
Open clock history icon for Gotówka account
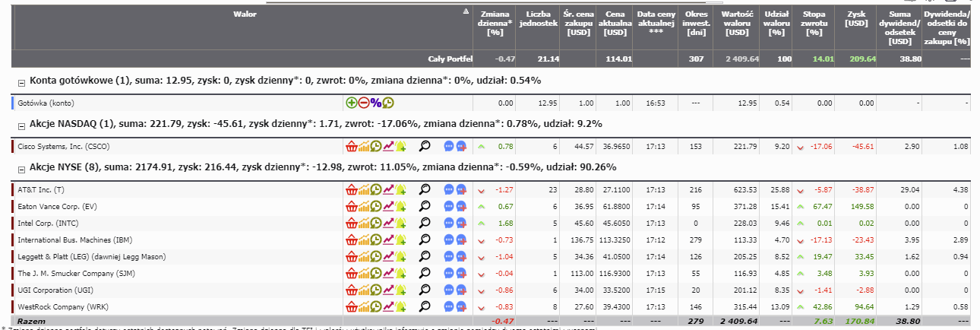tap(388, 103)
